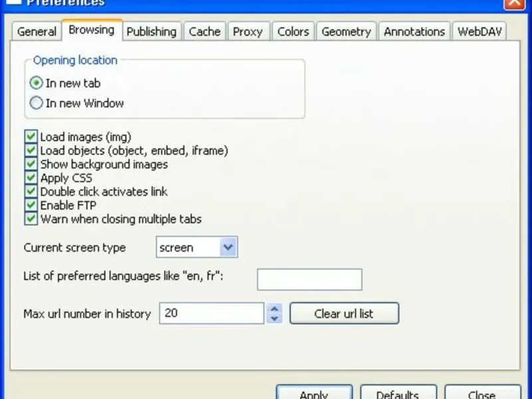Open the Geometry tab
The height and width of the screenshot is (399, 532).
click(x=346, y=31)
